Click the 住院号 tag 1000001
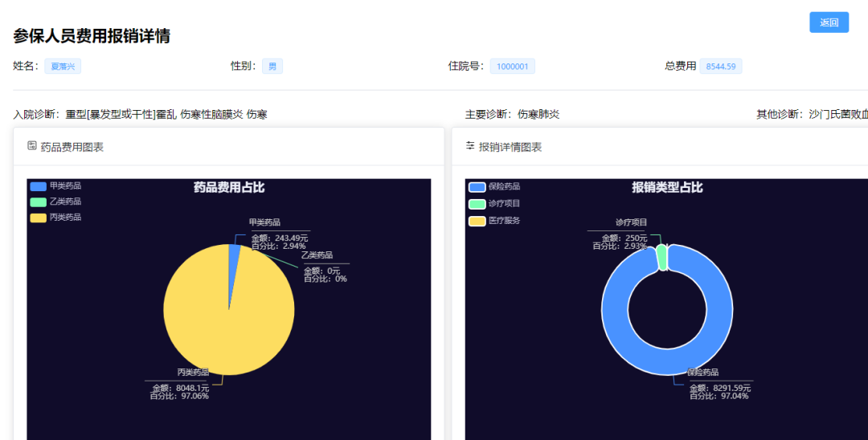868x440 pixels. click(x=512, y=67)
